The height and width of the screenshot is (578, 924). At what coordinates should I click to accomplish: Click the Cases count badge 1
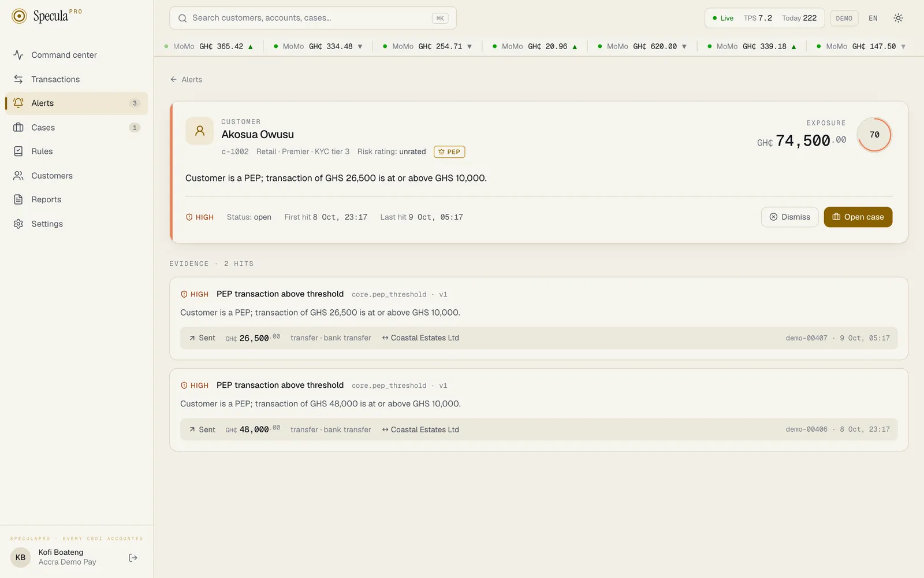pos(135,128)
